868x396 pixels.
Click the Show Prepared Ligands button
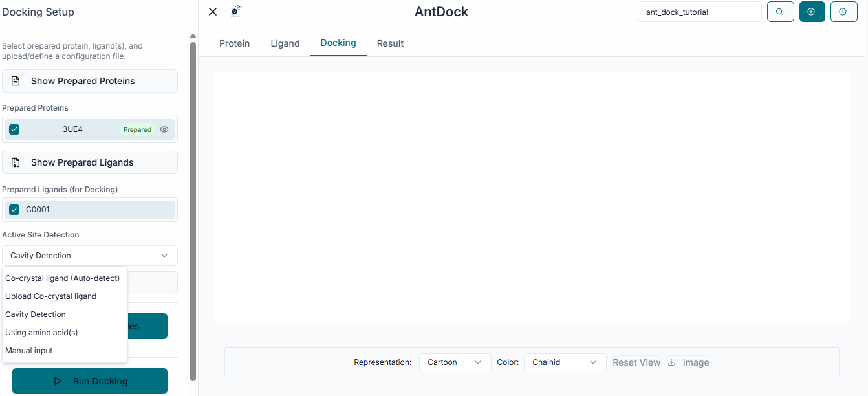tap(89, 162)
